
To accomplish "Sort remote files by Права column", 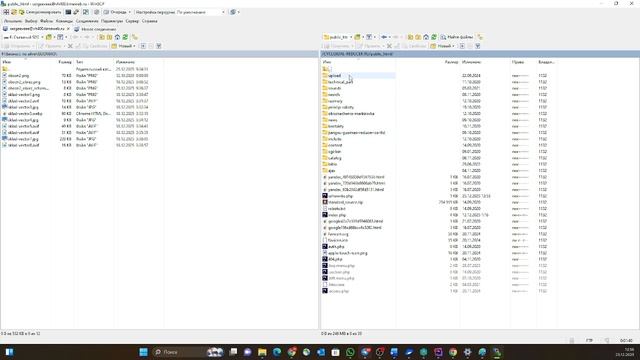I will pos(518,62).
